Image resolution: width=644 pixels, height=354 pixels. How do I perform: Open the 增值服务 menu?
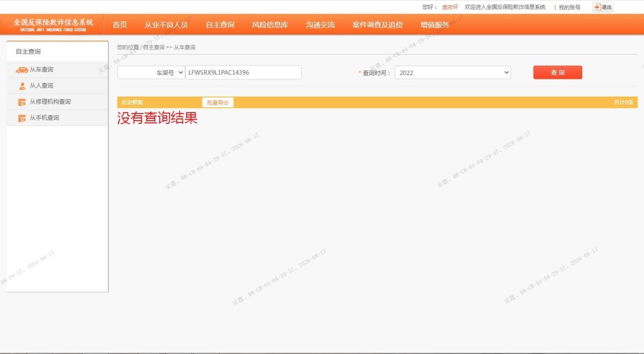tap(435, 25)
